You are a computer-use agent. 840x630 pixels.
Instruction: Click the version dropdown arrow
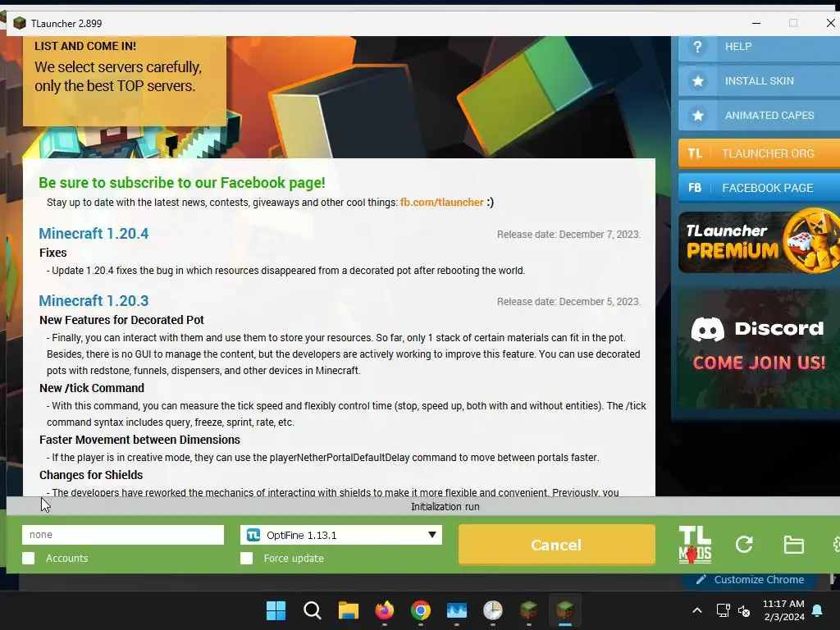(431, 535)
